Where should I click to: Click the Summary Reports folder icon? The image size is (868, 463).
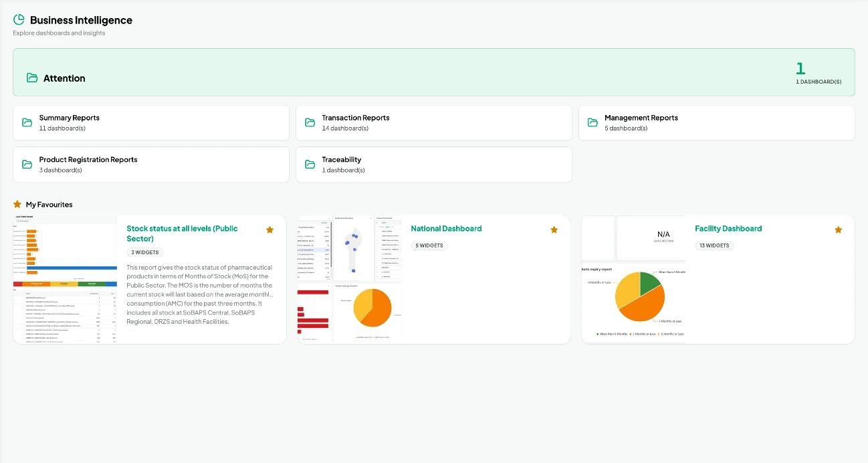click(x=27, y=122)
